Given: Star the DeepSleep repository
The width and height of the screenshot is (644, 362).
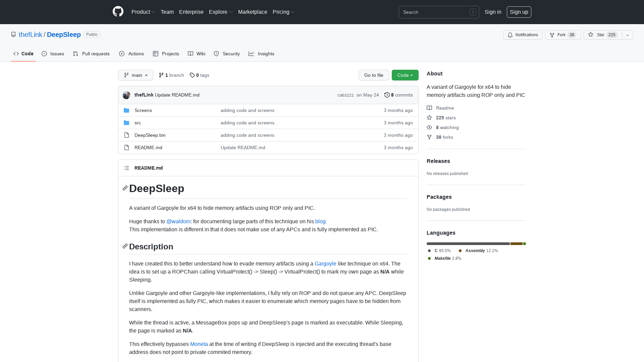Looking at the screenshot, I should click(x=603, y=35).
